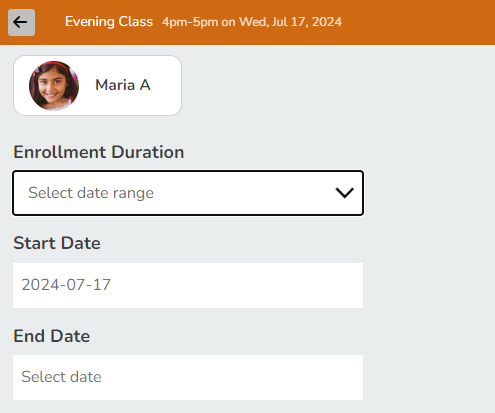Click the Select date range placeholder text

click(x=91, y=193)
